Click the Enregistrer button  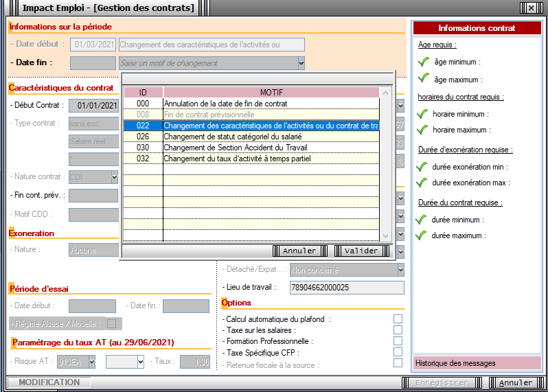coord(442,383)
